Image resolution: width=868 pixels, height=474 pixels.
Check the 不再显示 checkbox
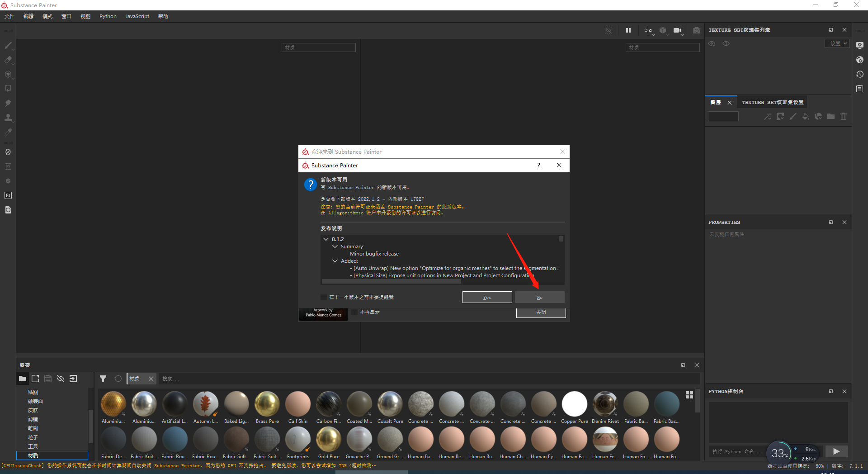(x=355, y=312)
